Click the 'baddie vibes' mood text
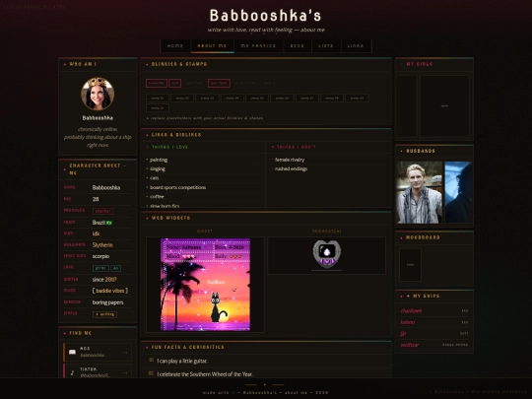Screen dimensions: 532x399 click(110, 291)
